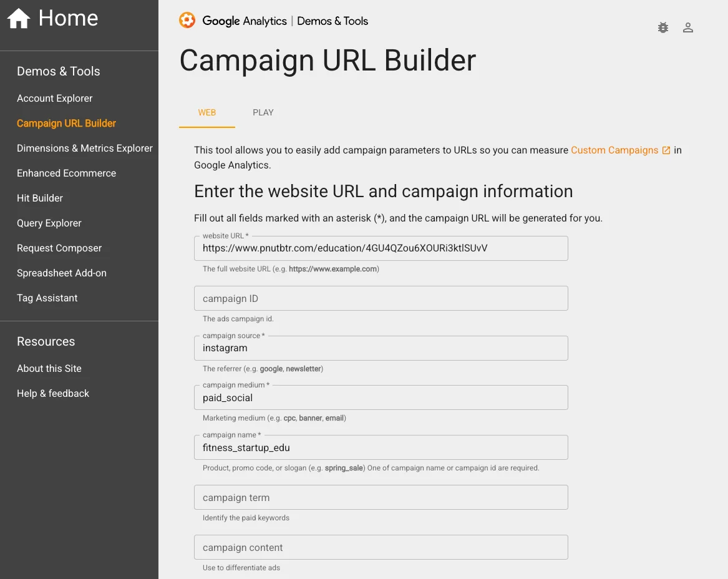
Task: Click the campaign content field
Action: [381, 547]
